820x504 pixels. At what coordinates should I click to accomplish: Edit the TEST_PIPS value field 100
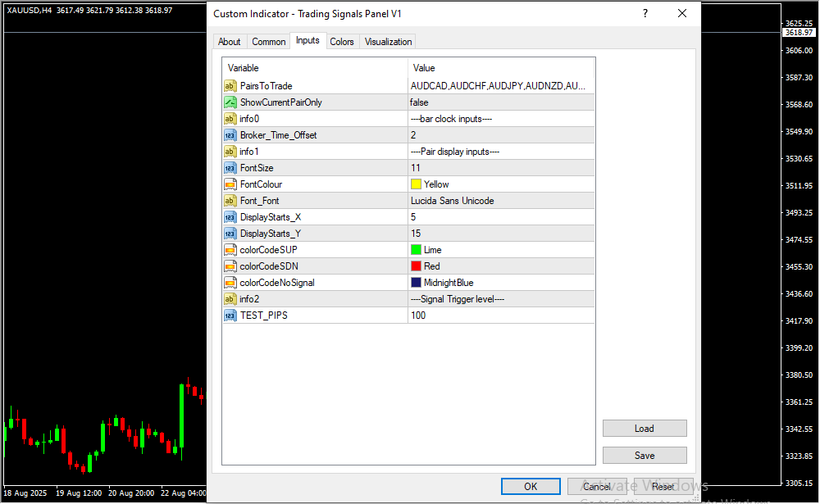click(500, 316)
